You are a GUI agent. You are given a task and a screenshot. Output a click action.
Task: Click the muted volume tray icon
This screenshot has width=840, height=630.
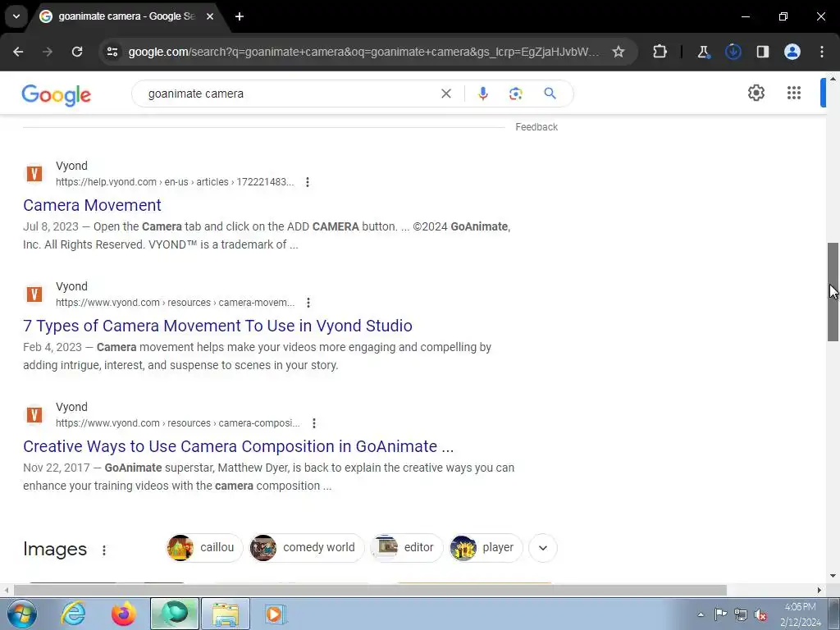point(760,615)
